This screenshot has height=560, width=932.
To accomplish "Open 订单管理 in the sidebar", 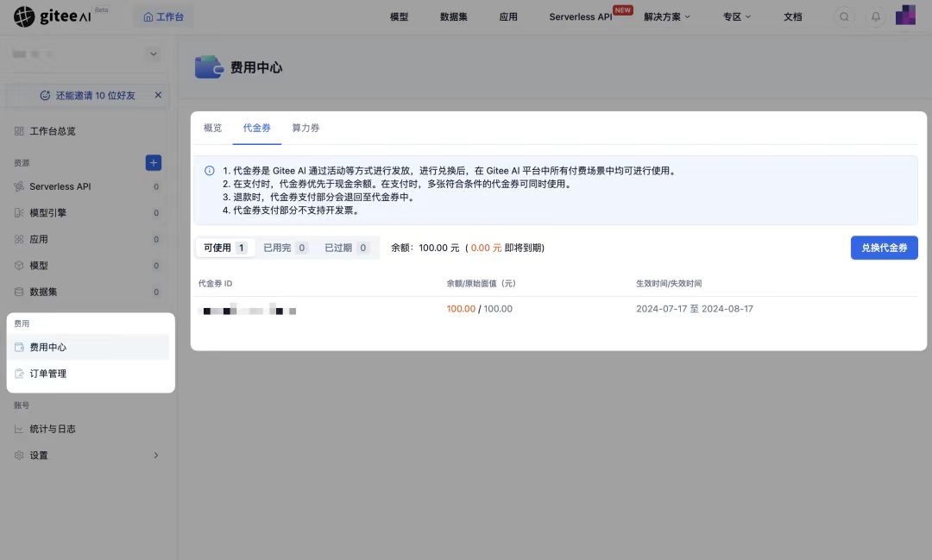I will click(48, 373).
